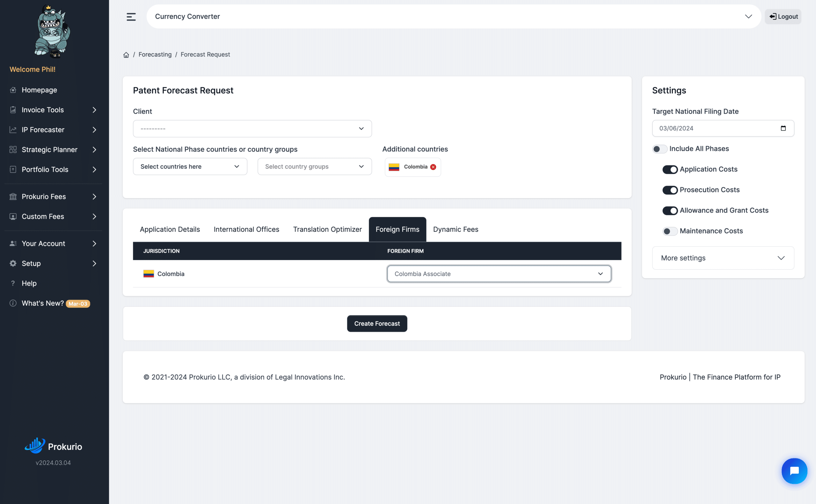Viewport: 816px width, 504px height.
Task: Open the chat support bubble
Action: click(x=794, y=470)
